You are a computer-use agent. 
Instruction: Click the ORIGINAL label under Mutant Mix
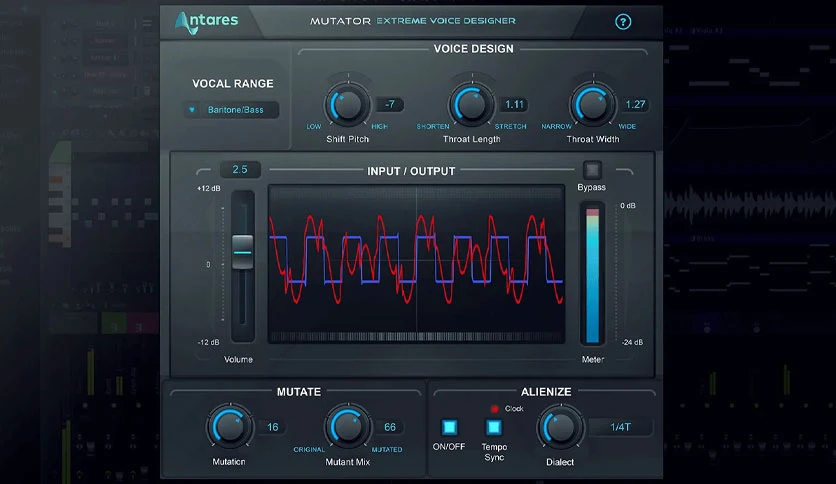[x=309, y=449]
